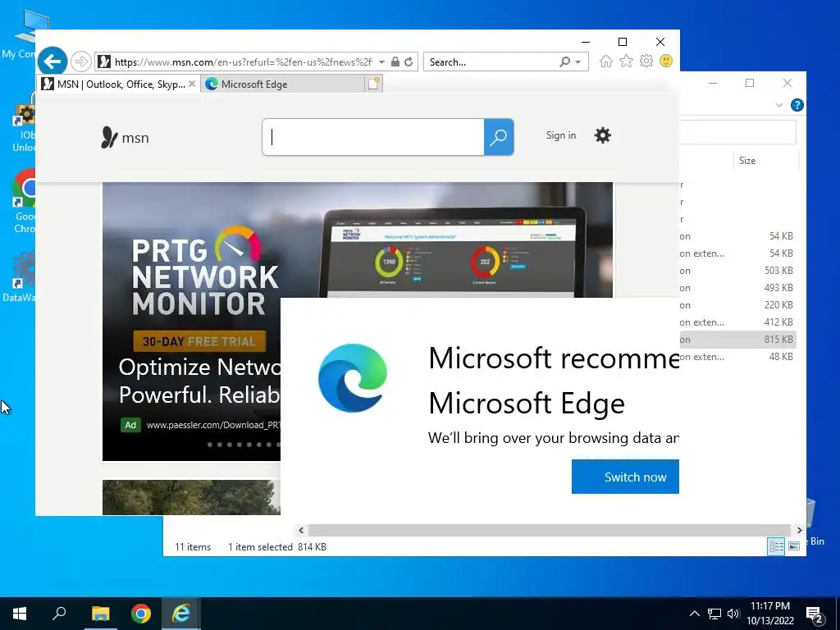The width and height of the screenshot is (840, 630).
Task: Click the File Explorer search field
Action: 737,132
